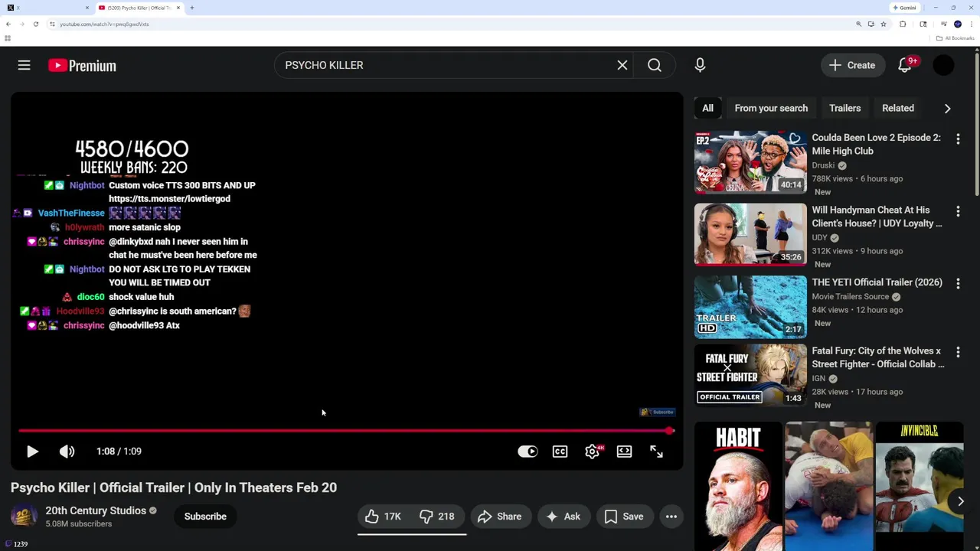This screenshot has height=551, width=980.
Task: Save the video to a playlist
Action: point(624,517)
